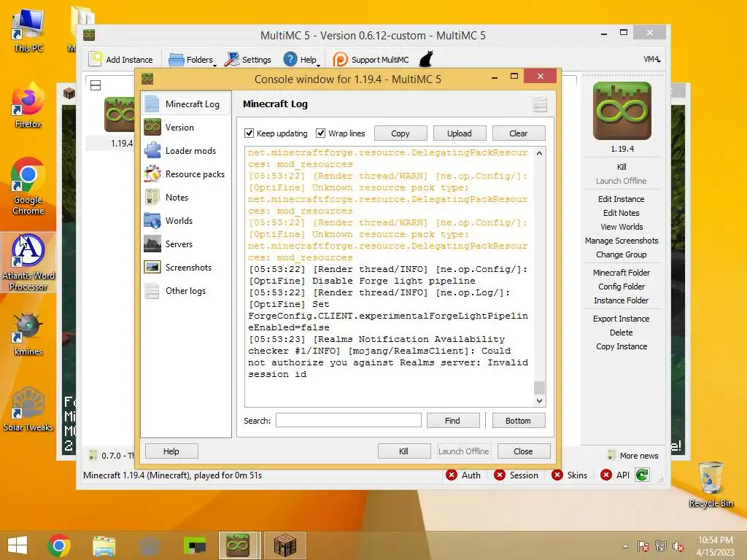Open Minecraft Log page in console sidebar
Screen dimensions: 747x560
tap(186, 104)
